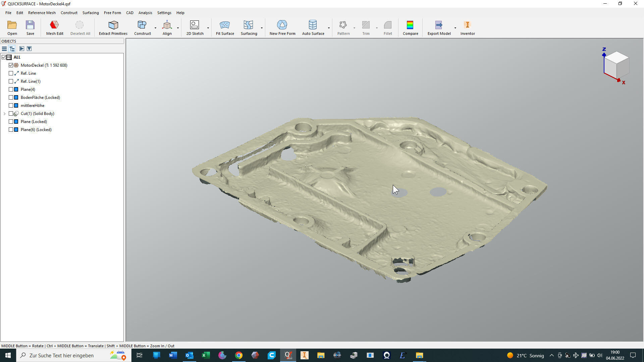Open the Mesh Edit tool
The image size is (644, 362).
(x=54, y=27)
